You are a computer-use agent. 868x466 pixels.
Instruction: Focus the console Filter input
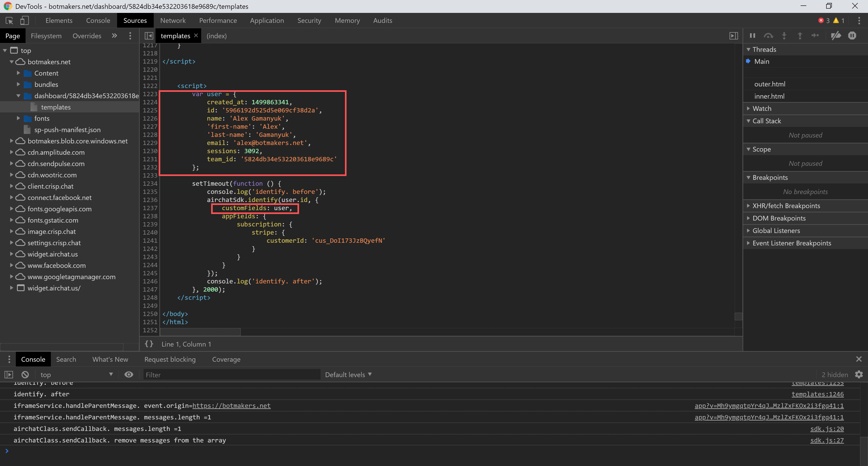tap(232, 375)
